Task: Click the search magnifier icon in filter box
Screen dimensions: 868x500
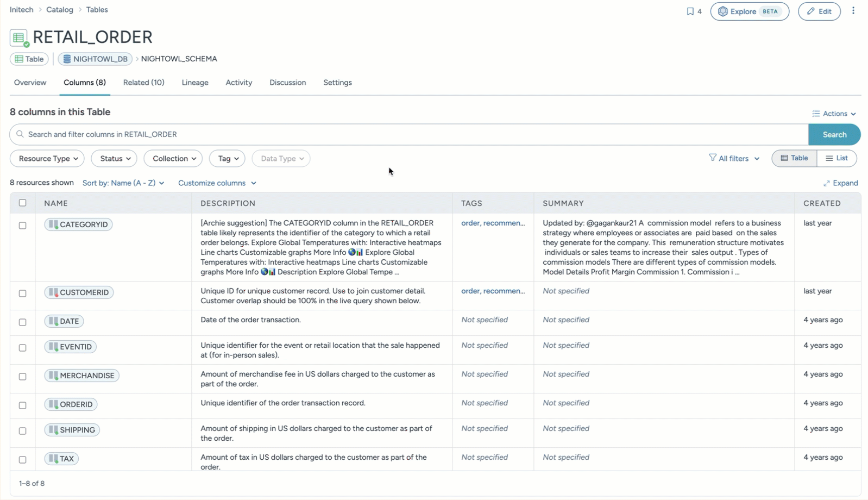Action: pyautogui.click(x=20, y=134)
